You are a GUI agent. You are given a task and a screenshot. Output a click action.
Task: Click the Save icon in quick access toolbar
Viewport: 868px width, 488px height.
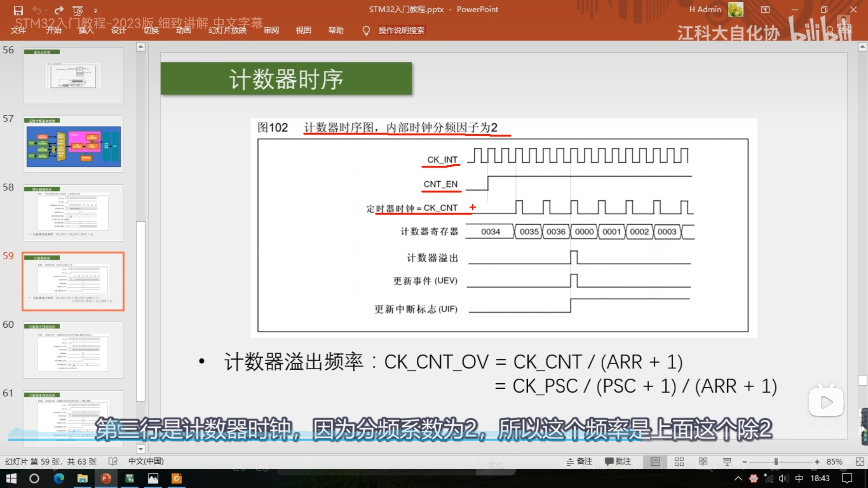(x=18, y=11)
